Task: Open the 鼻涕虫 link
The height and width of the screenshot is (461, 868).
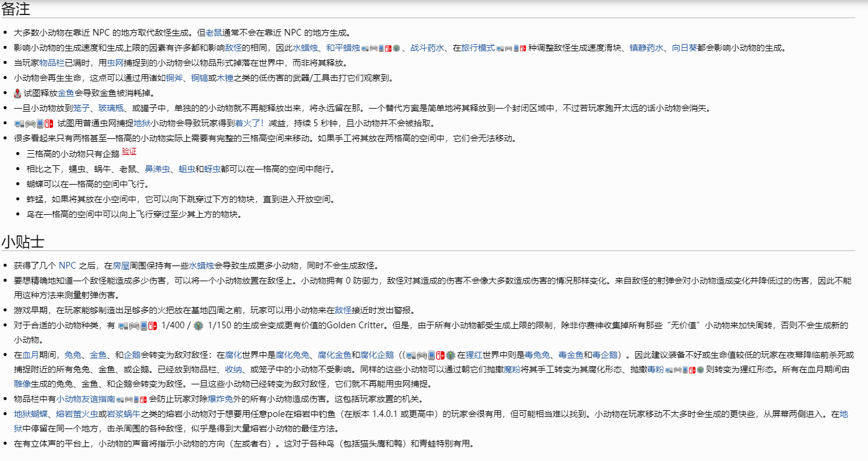Action: [157, 169]
